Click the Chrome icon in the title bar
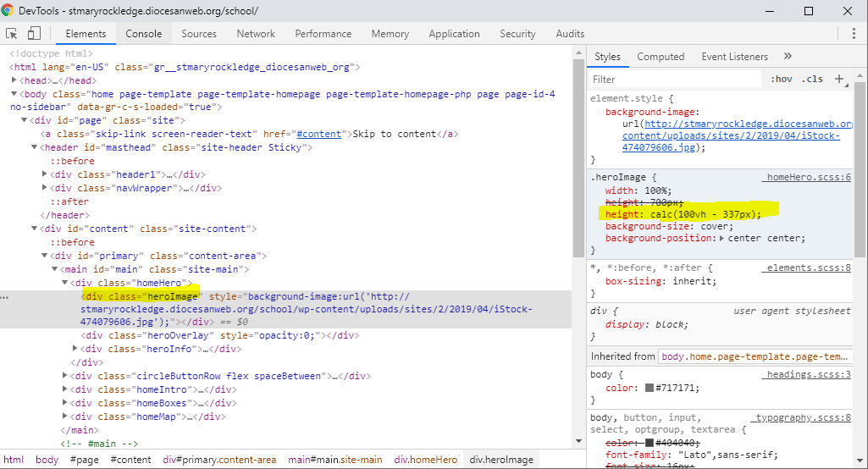This screenshot has height=469, width=868. (x=9, y=11)
